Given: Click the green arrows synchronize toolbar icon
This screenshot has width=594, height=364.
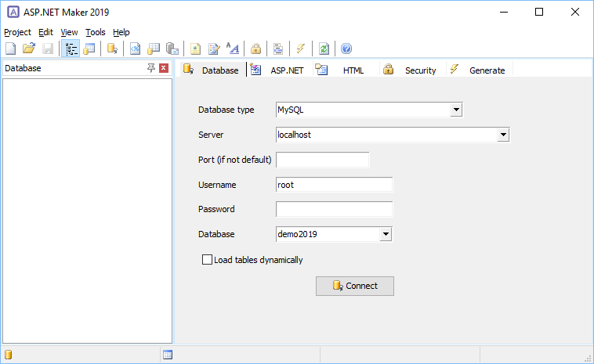Looking at the screenshot, I should [324, 49].
